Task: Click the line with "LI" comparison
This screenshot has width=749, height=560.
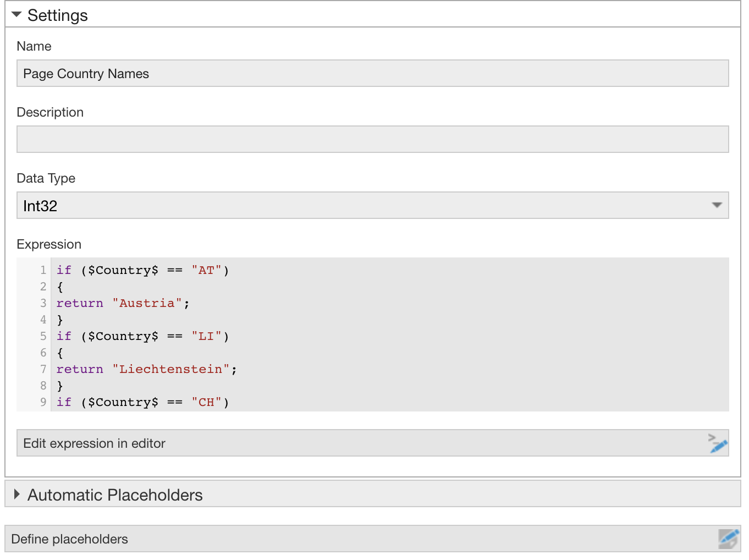Action: point(142,336)
